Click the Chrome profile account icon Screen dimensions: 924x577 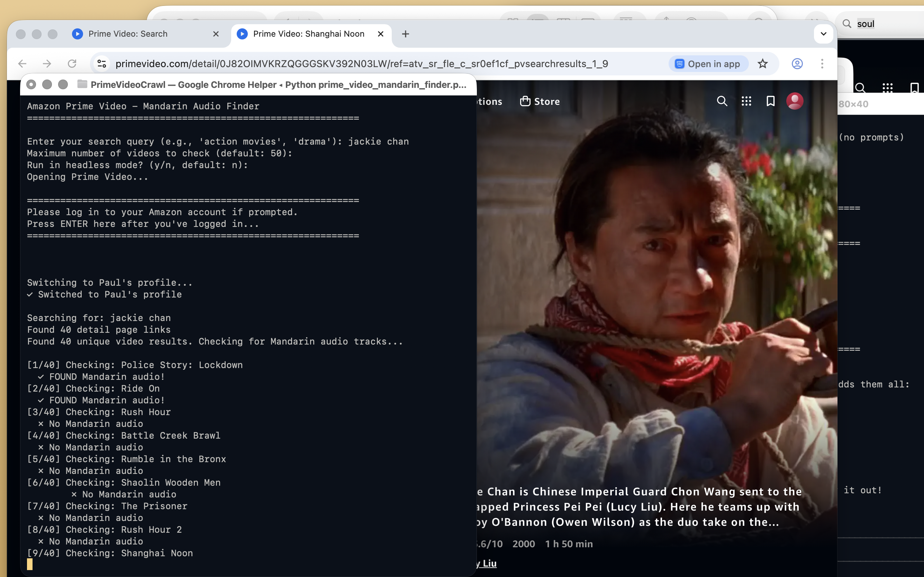pos(797,63)
